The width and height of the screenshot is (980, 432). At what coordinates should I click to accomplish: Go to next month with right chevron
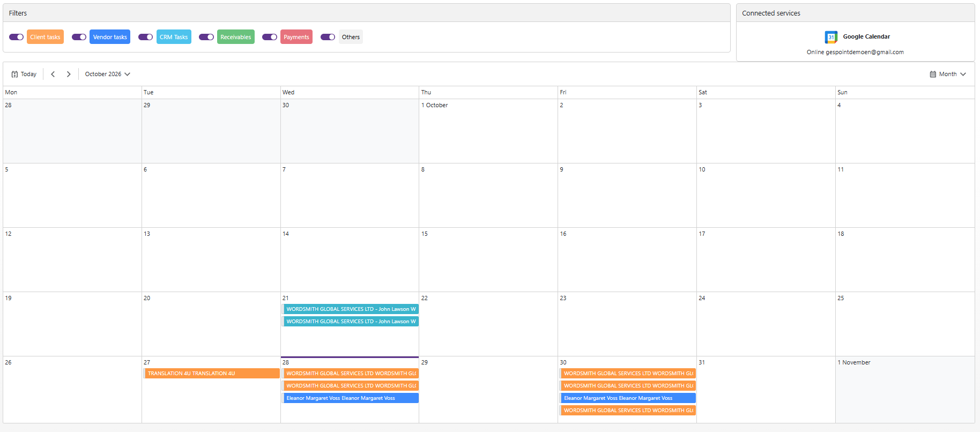click(x=69, y=74)
